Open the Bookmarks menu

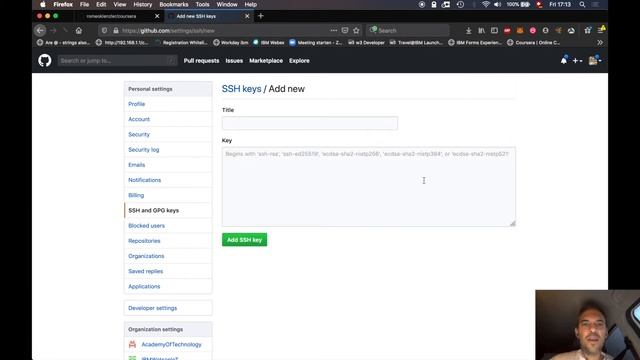174,4
